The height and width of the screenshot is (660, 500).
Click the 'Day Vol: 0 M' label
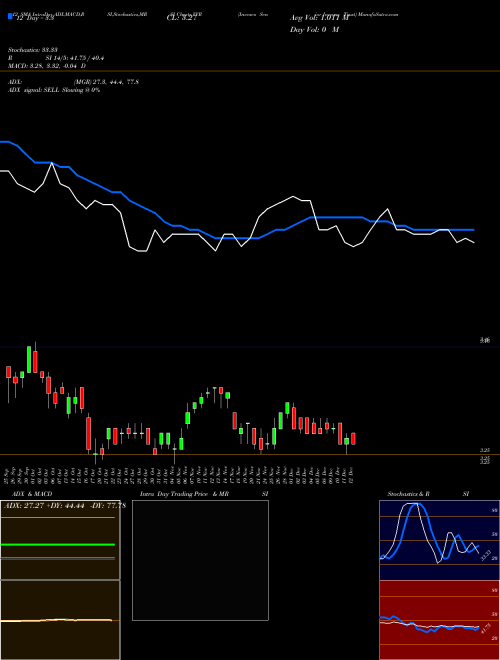314,29
